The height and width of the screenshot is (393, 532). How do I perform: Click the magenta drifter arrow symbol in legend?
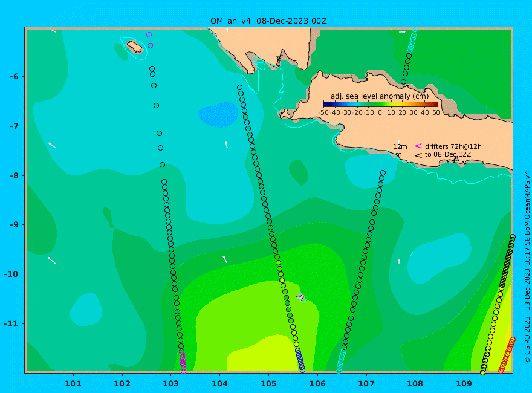418,146
